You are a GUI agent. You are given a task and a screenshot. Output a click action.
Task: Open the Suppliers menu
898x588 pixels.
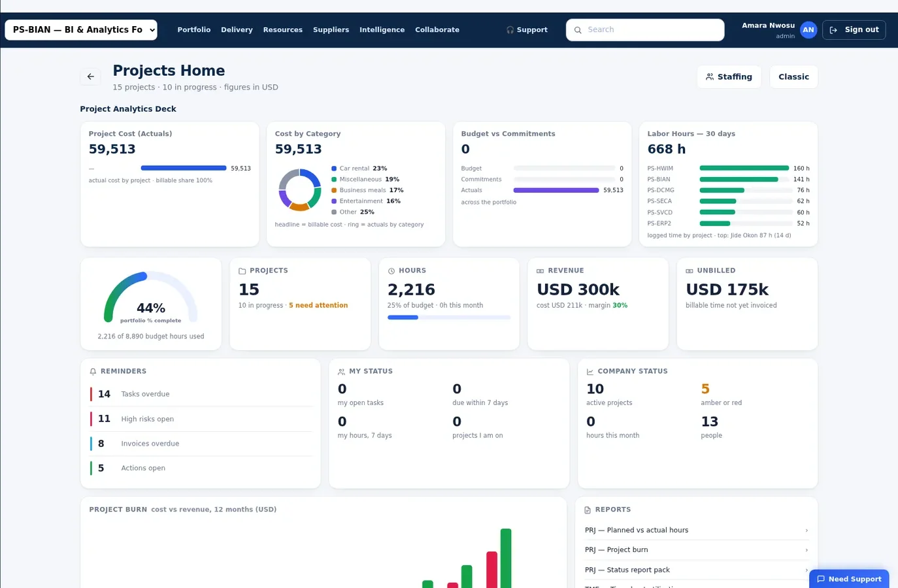coord(331,30)
